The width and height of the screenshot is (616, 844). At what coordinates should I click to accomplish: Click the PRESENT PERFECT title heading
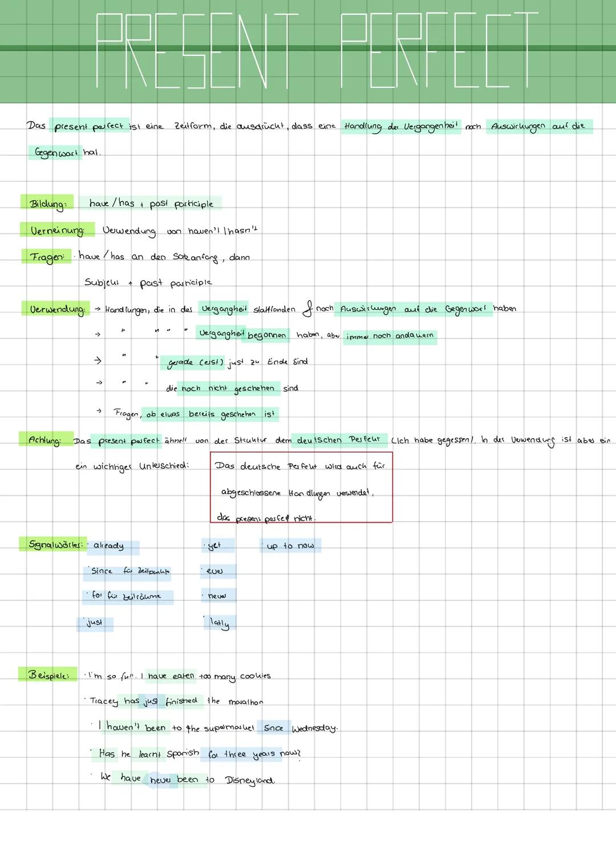click(x=317, y=50)
